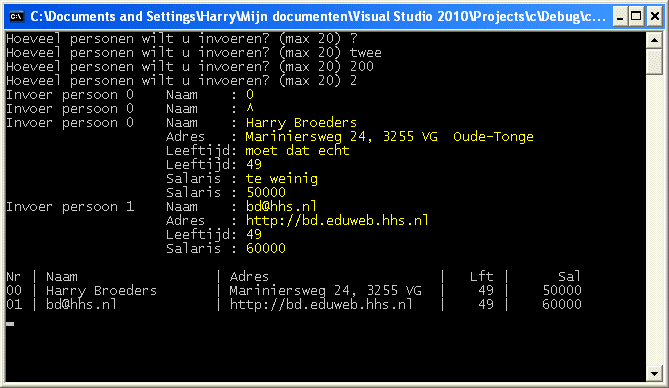Screen dimensions: 669x388
Task: Click the window title bar text
Action: [x=318, y=17]
